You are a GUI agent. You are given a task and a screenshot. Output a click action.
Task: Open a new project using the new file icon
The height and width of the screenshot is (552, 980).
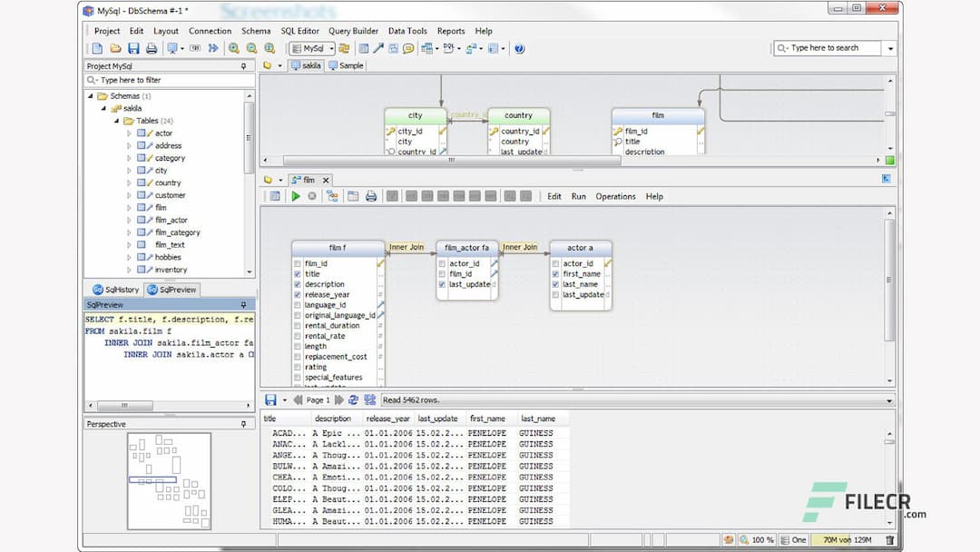point(96,48)
